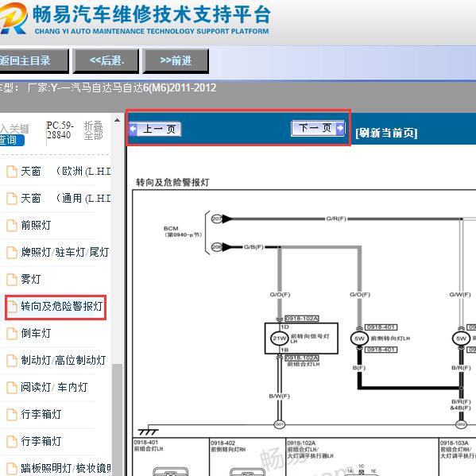The image size is (476, 476).
Task: Click the 刷新当前页 link
Action: coord(386,133)
